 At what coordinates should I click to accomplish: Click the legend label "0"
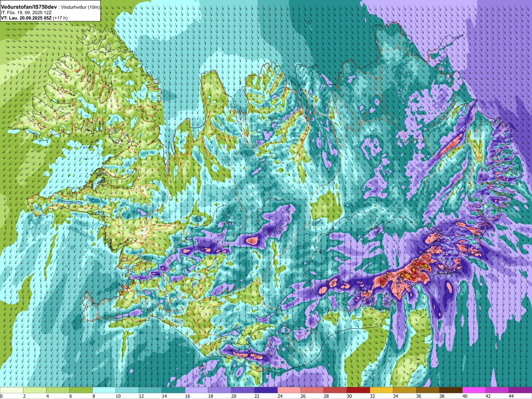coord(2,397)
